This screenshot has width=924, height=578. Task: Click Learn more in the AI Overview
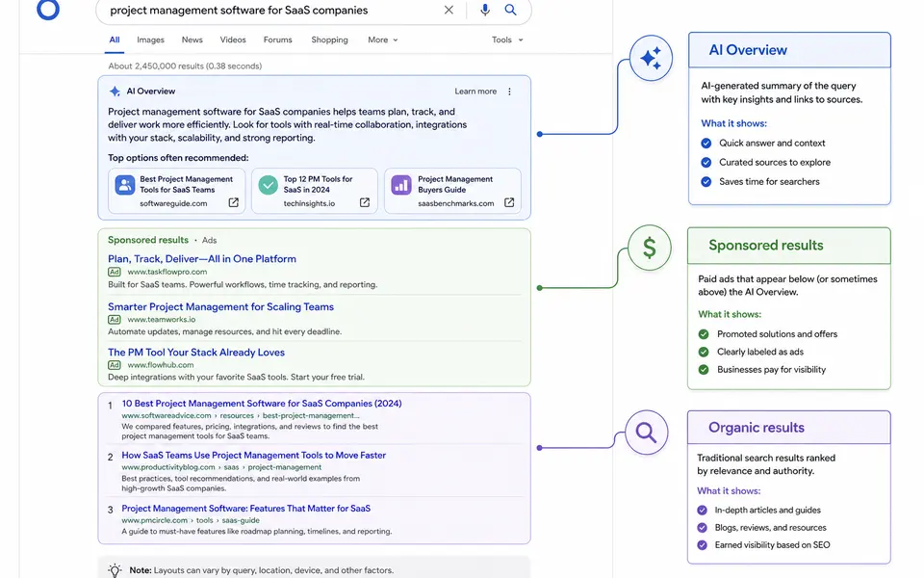point(475,92)
